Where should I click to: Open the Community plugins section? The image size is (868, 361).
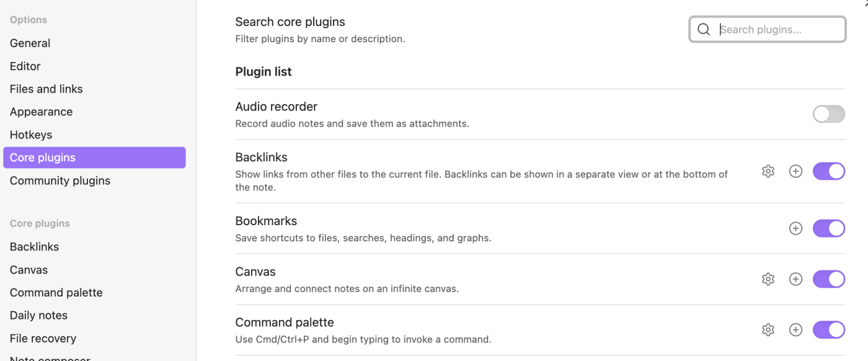(x=60, y=180)
